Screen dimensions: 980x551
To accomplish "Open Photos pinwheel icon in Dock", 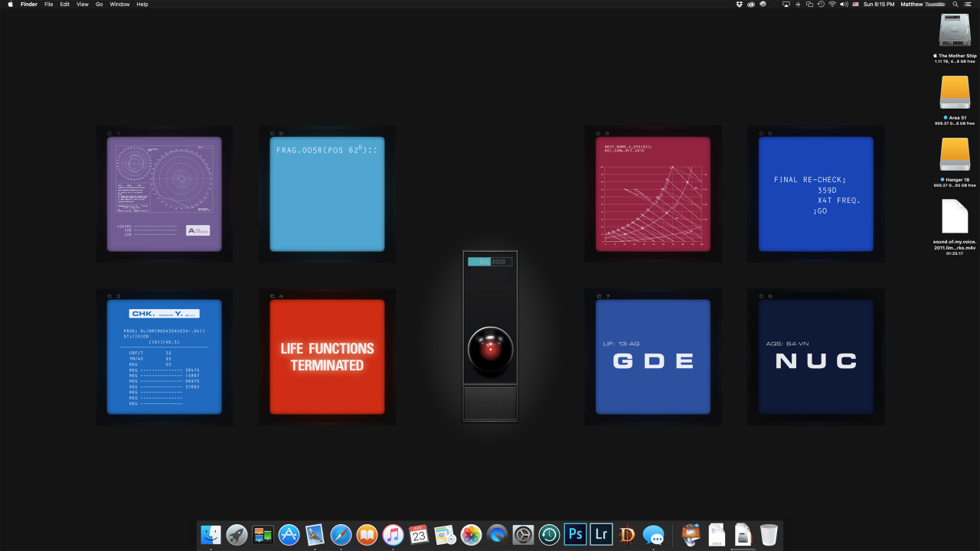I will [471, 534].
